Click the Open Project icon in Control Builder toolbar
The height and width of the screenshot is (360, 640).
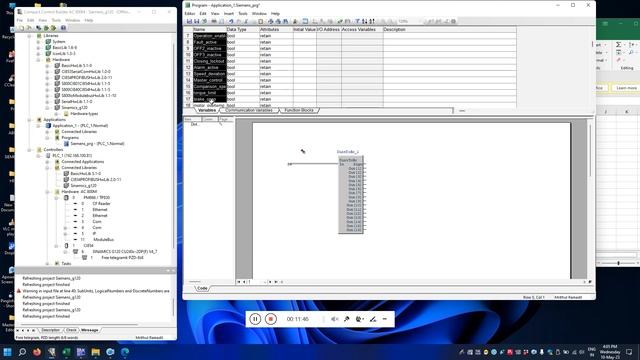coord(29,28)
